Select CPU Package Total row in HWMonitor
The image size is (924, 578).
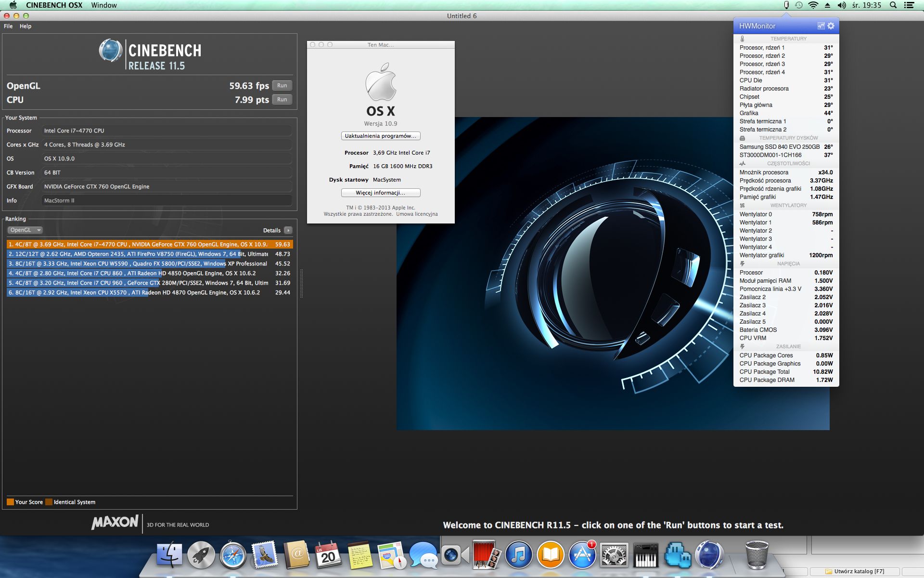click(x=786, y=372)
